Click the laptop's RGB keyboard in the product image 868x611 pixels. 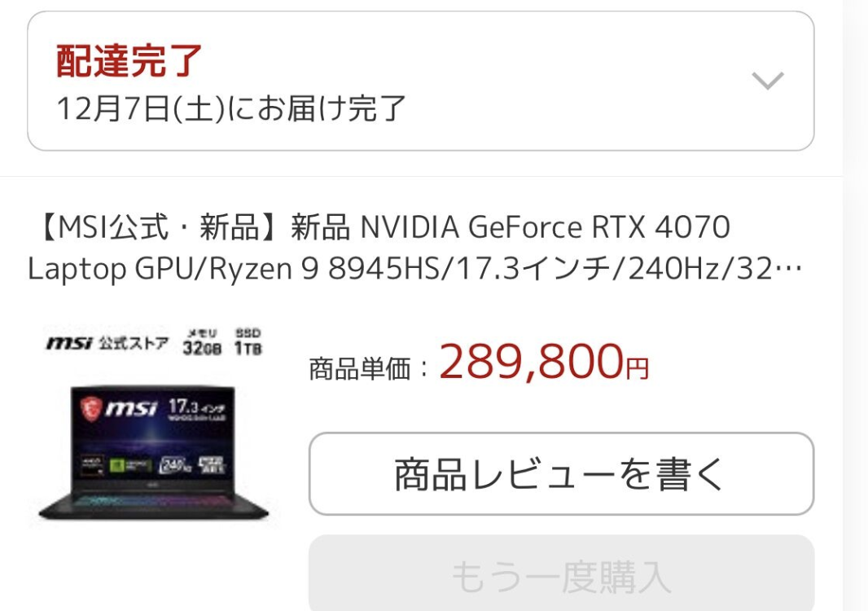[x=153, y=502]
